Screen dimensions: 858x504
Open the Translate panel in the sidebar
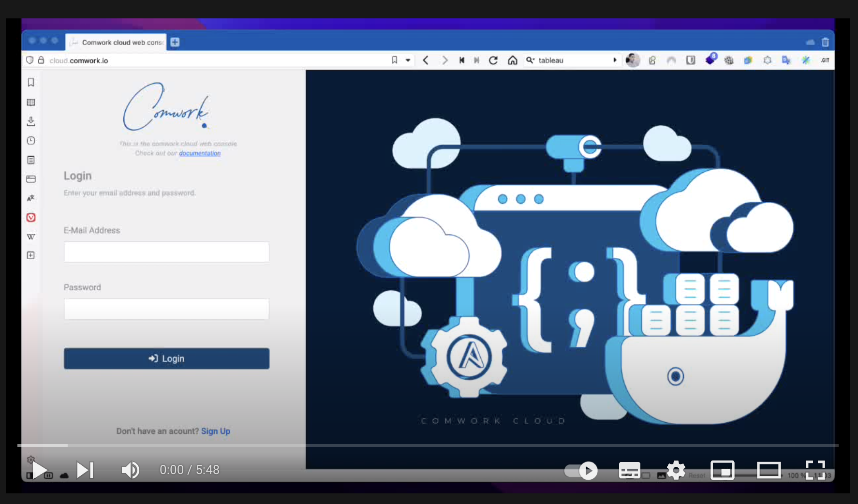click(31, 198)
